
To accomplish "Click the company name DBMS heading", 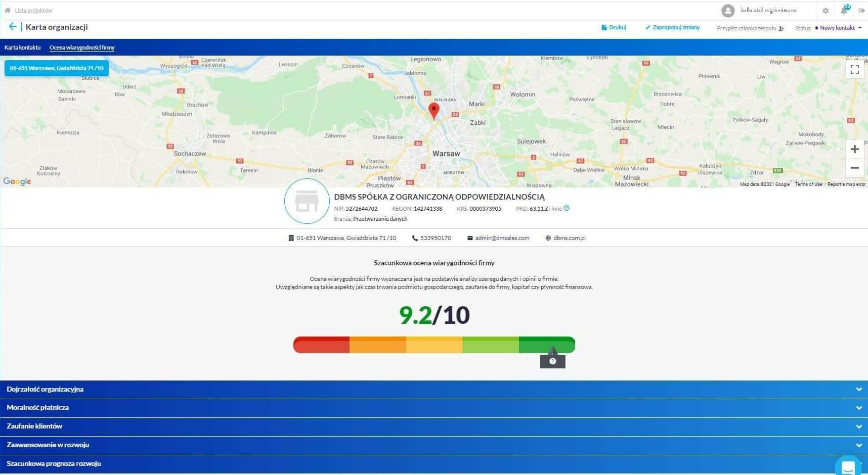I will (439, 197).
